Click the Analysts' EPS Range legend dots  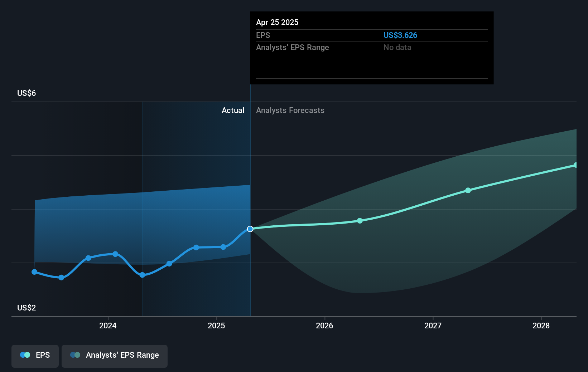pyautogui.click(x=75, y=355)
